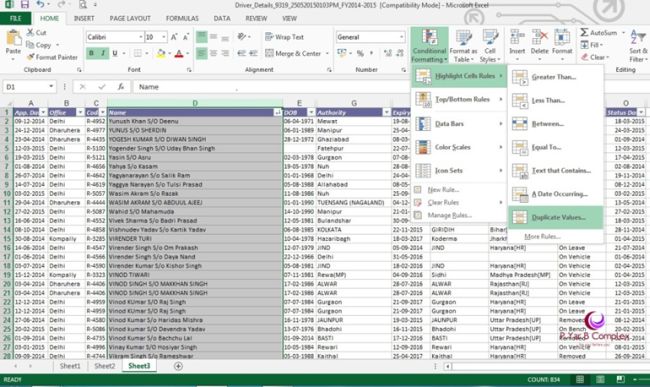Image resolution: width=650 pixels, height=387 pixels.
Task: Click Conditional Formatting button
Action: click(x=429, y=46)
